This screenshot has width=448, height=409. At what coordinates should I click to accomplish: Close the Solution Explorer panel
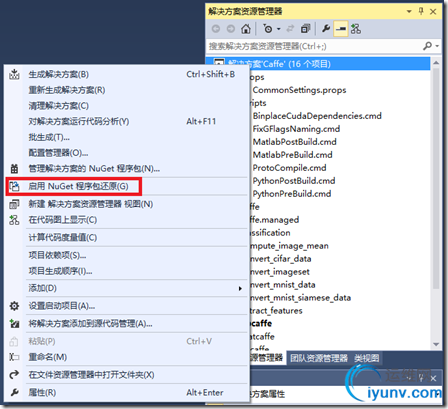[x=433, y=12]
